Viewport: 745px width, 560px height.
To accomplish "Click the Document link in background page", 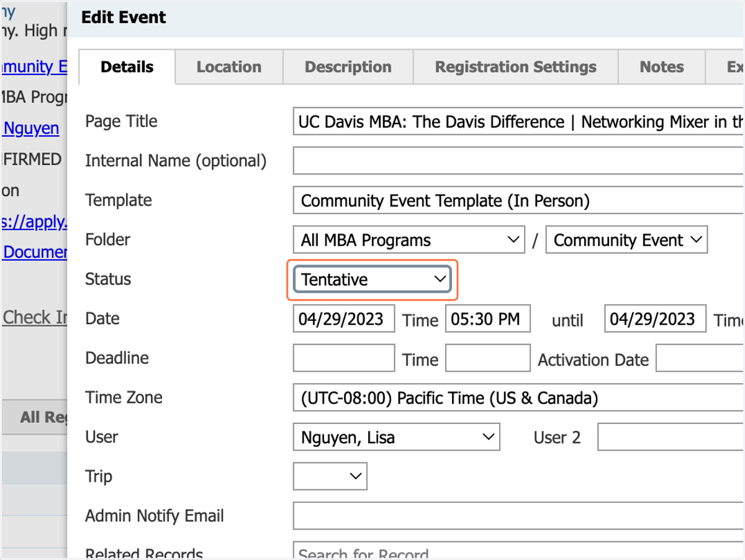I will point(35,252).
